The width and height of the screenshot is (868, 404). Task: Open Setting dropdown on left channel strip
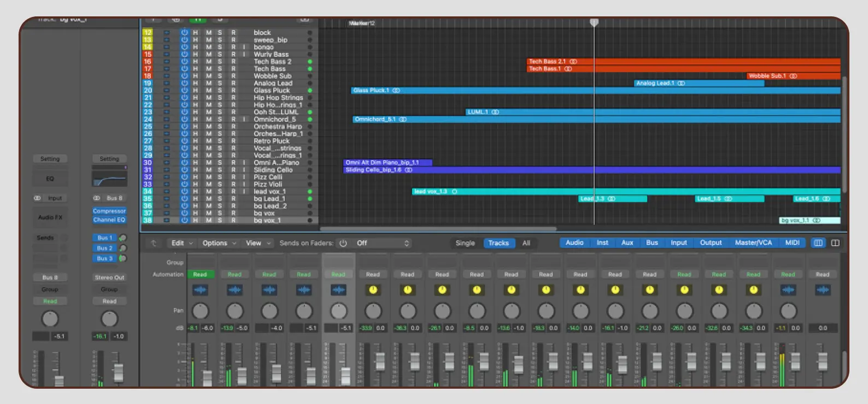pyautogui.click(x=50, y=159)
